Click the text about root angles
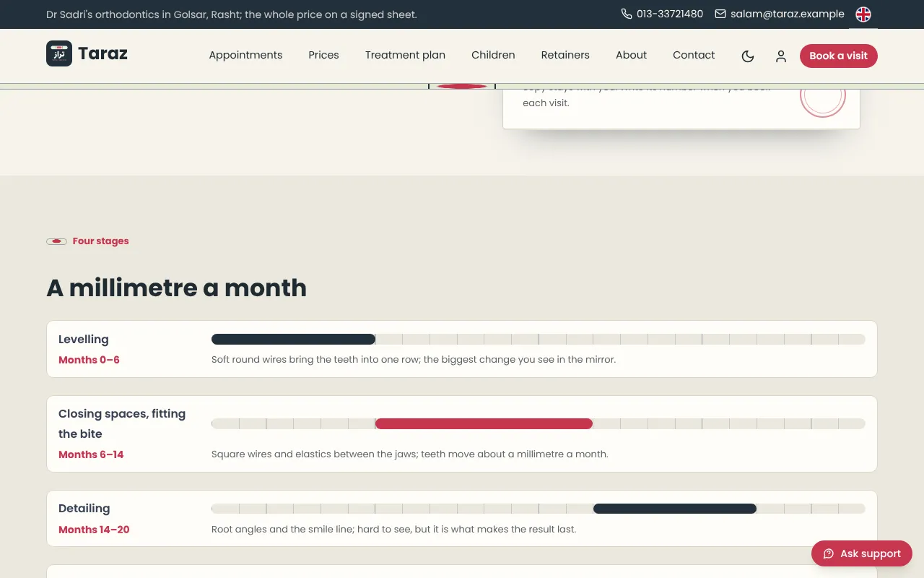The height and width of the screenshot is (578, 924). 394,530
